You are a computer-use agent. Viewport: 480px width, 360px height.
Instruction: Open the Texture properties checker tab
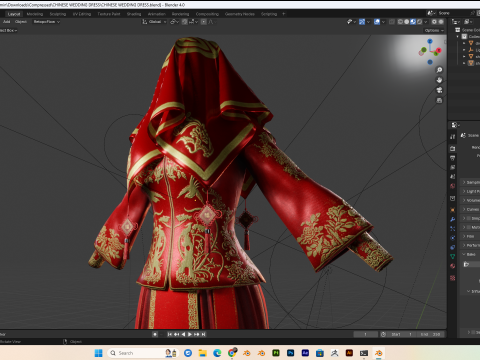click(452, 278)
